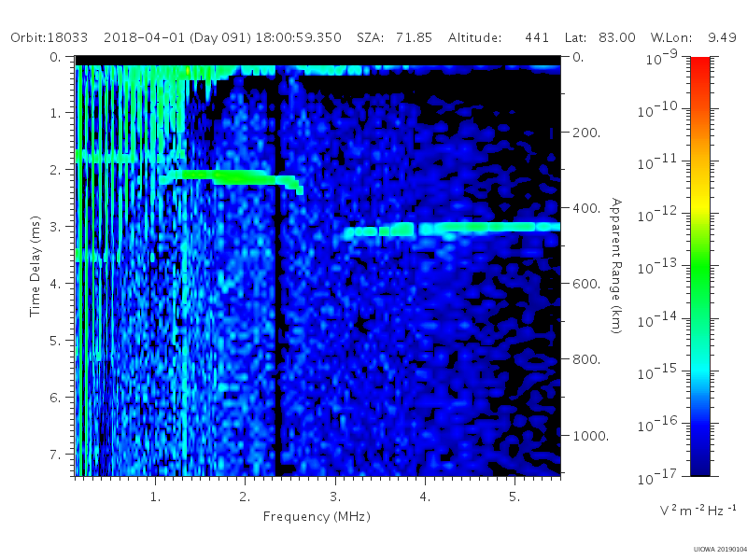Click the 10^-9 color bar label

point(662,57)
